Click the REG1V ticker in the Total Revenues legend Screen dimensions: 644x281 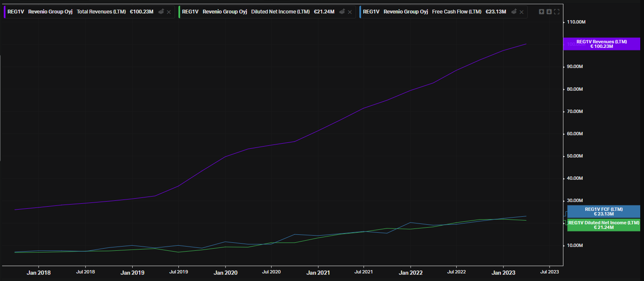(x=16, y=12)
